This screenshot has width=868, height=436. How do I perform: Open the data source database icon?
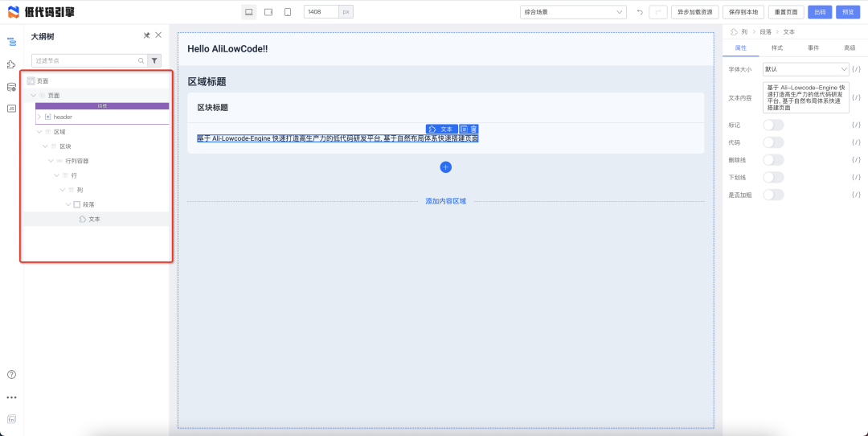[11, 87]
